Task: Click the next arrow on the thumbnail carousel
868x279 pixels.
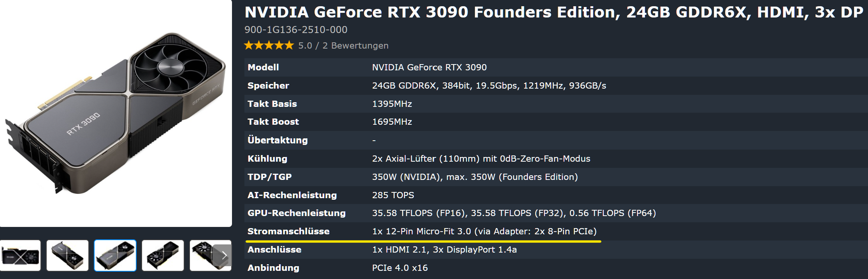Action: 224,255
